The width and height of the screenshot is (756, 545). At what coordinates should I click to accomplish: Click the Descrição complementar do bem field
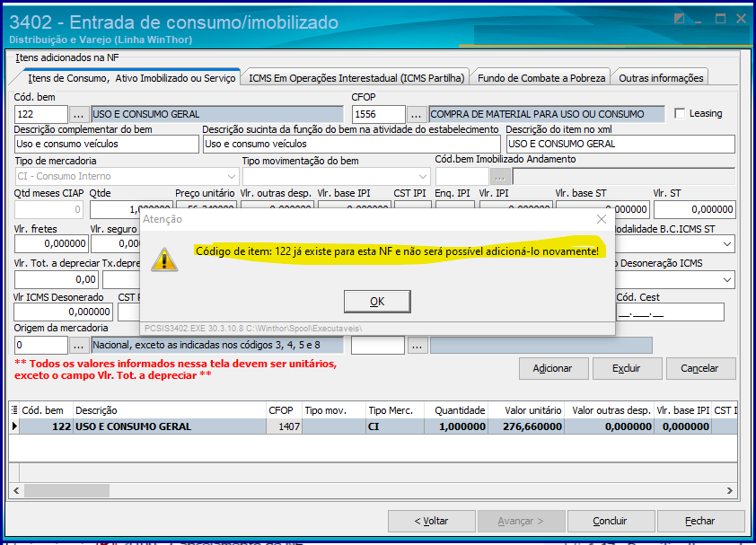click(107, 145)
